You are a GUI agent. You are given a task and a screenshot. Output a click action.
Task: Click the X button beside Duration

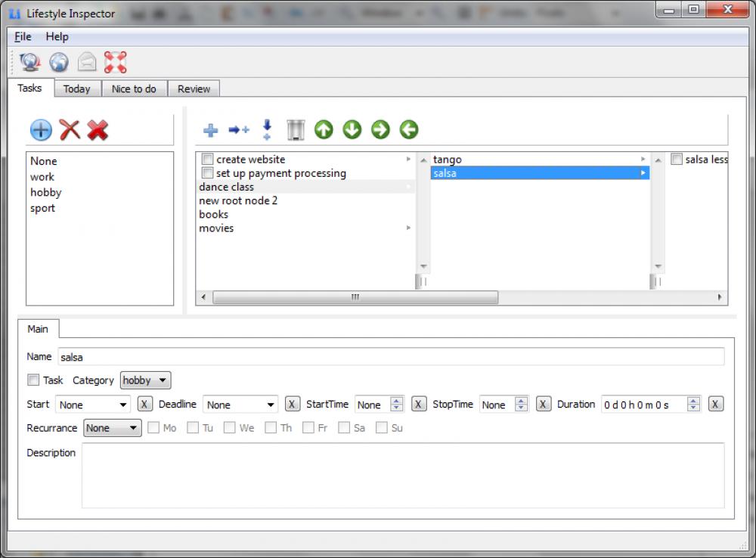tap(715, 404)
